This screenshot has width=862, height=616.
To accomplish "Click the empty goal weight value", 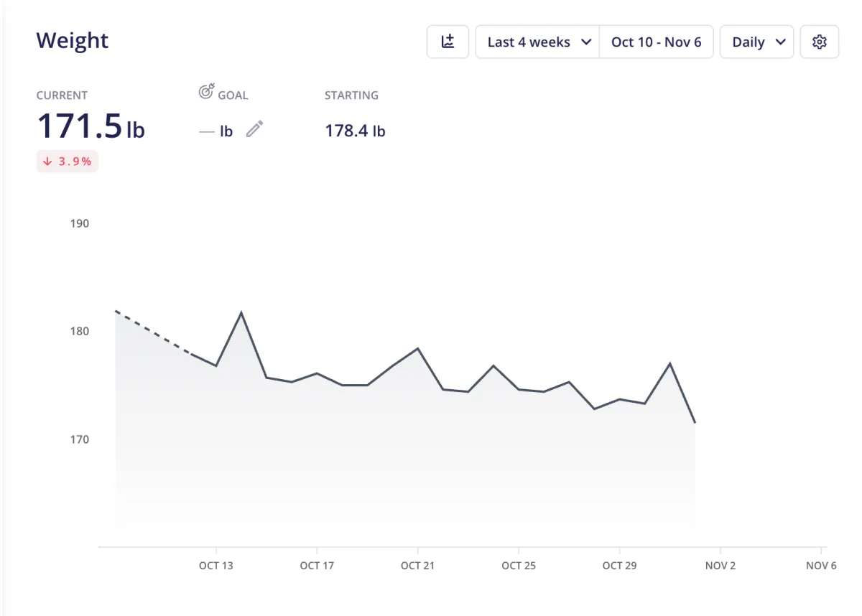I will (x=217, y=131).
